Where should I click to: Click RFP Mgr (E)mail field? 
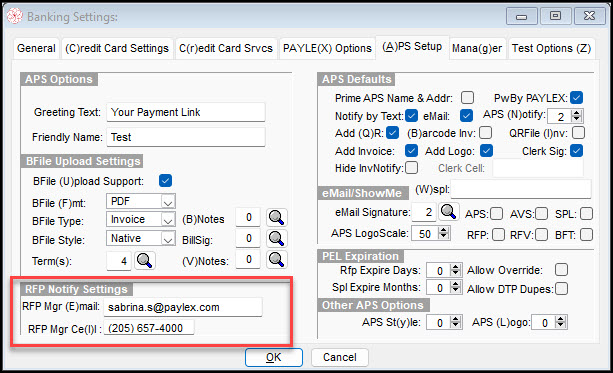tap(183, 307)
